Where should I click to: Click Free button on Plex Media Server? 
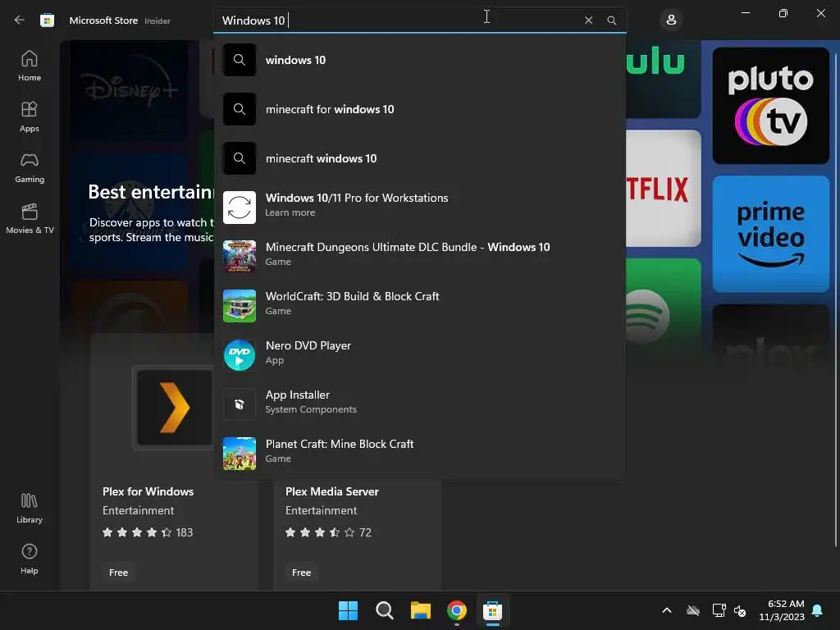(x=301, y=573)
